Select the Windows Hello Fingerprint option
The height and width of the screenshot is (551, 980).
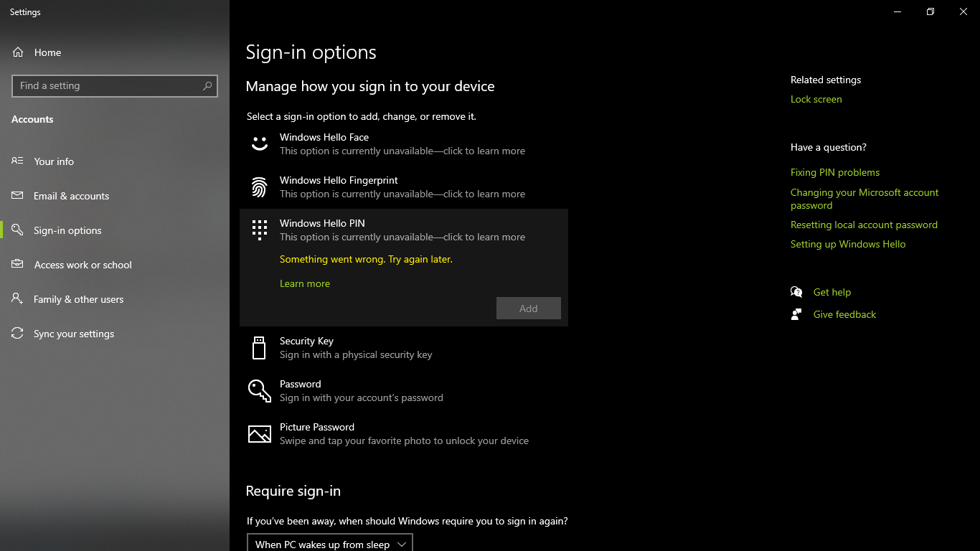[x=404, y=187]
